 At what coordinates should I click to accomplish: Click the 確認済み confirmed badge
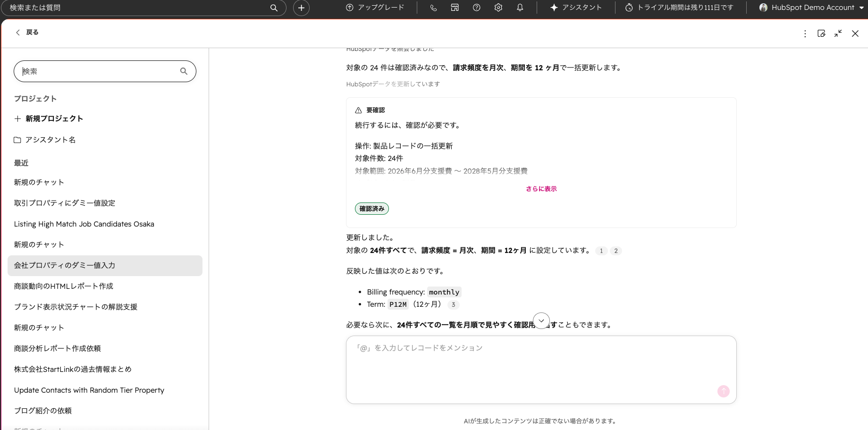(x=372, y=209)
